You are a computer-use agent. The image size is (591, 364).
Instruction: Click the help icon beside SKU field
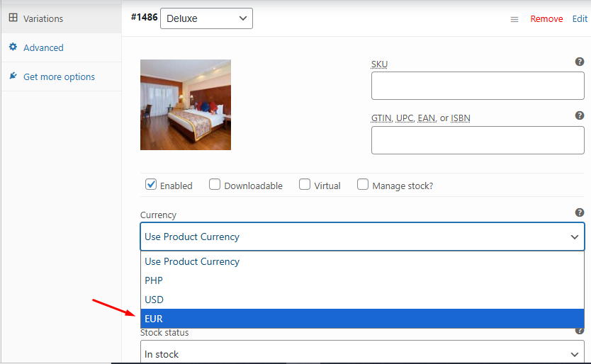(580, 62)
